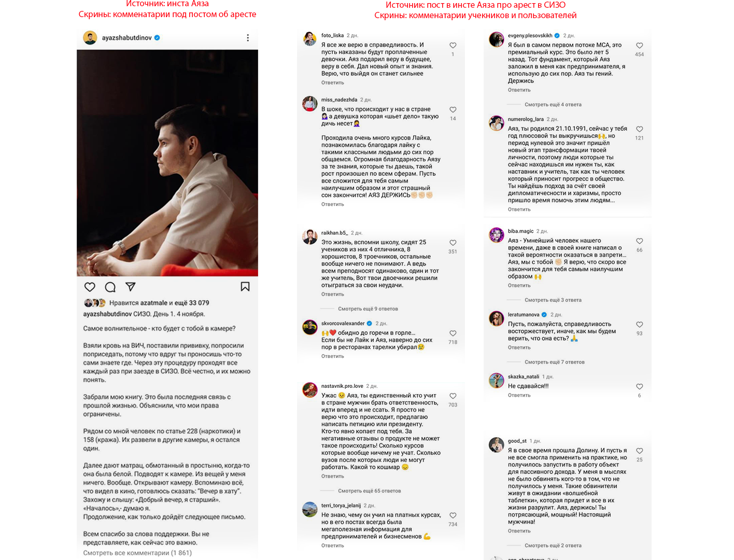
Task: Open miss_nadezhda's profile avatar
Action: [x=310, y=104]
